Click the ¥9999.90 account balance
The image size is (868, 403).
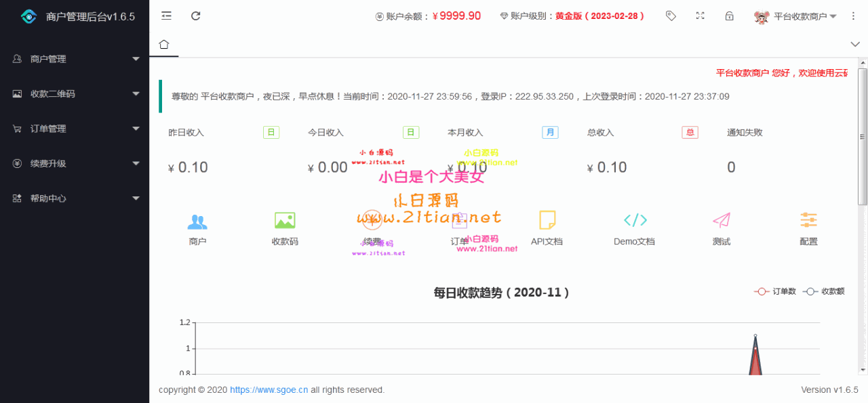coord(456,16)
